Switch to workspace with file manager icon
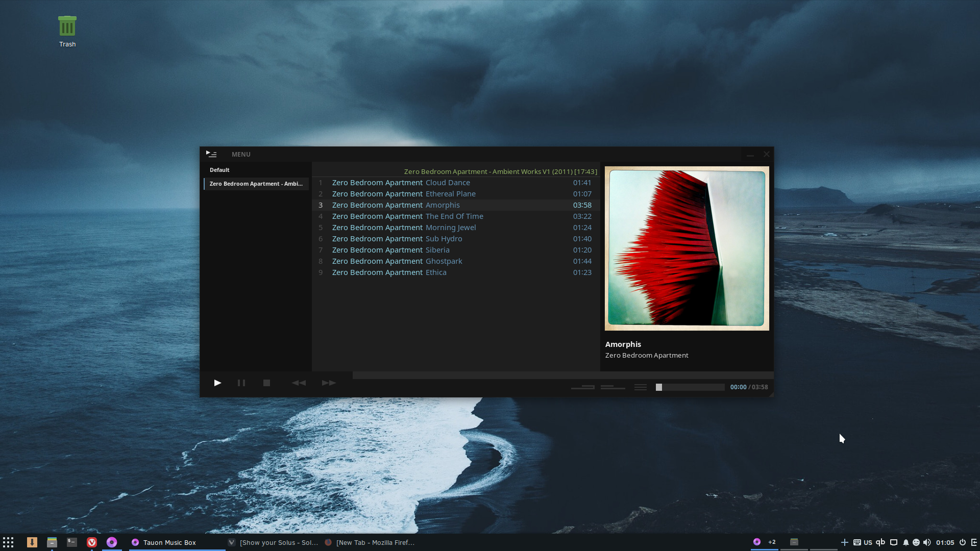980x551 pixels. coord(794,542)
